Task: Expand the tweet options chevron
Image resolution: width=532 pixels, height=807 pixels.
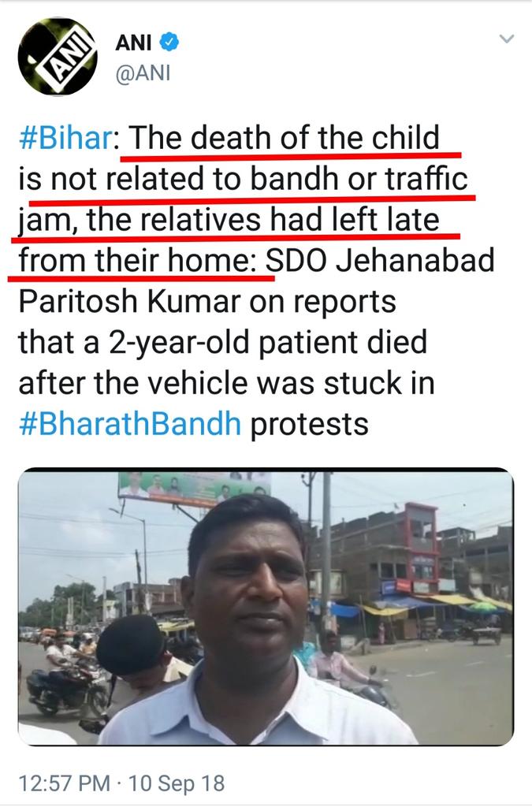Action: tap(507, 39)
